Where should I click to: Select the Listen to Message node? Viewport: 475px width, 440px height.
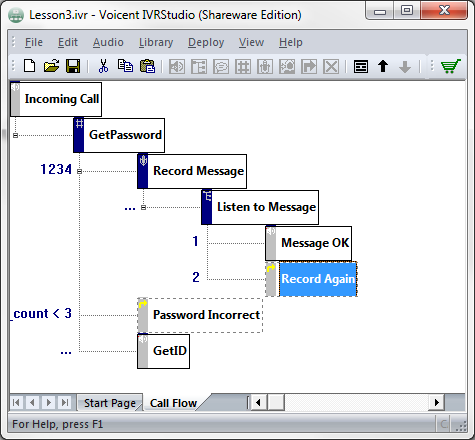click(x=260, y=207)
